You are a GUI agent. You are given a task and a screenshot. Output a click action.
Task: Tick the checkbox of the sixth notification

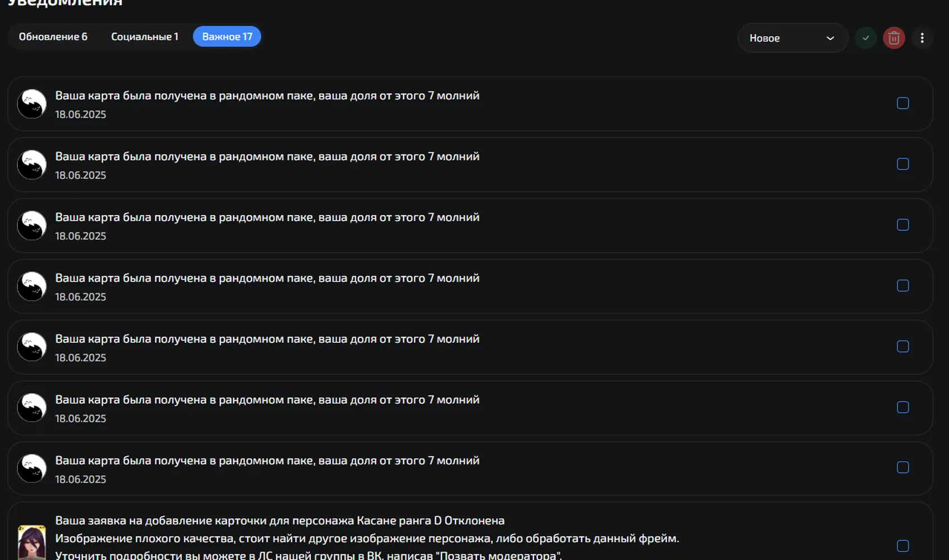coord(903,407)
